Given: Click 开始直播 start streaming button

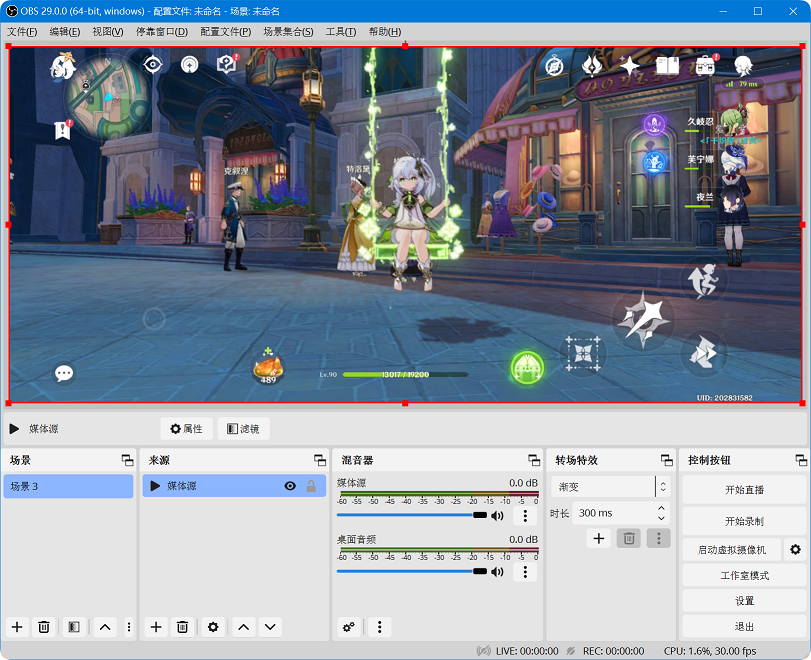Looking at the screenshot, I should pos(744,489).
